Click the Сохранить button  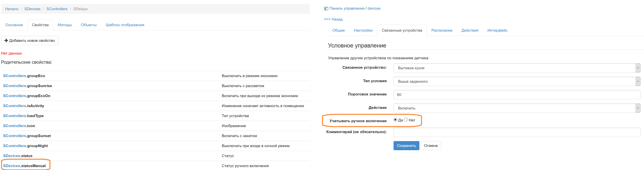click(x=406, y=145)
